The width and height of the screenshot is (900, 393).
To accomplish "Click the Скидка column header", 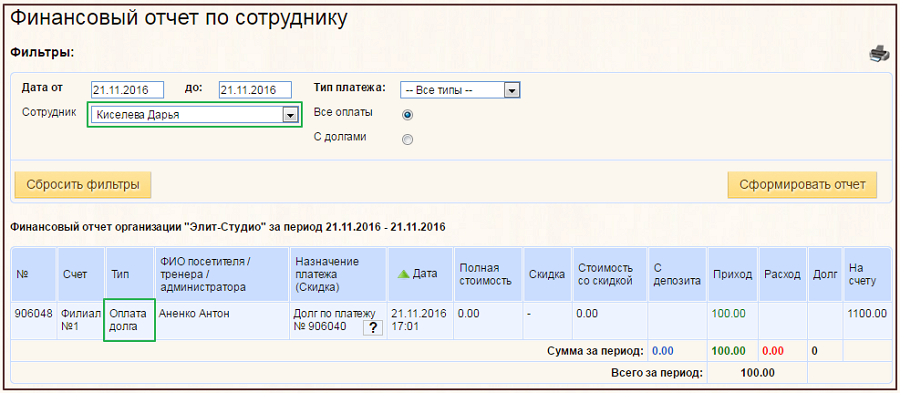I will click(547, 274).
